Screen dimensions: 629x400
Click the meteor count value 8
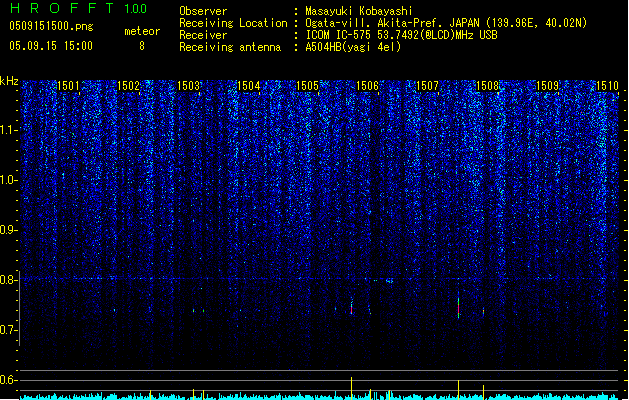pyautogui.click(x=142, y=46)
